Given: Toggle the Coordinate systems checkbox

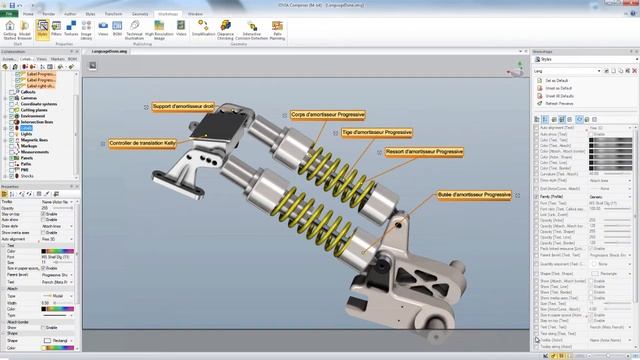Looking at the screenshot, I should 12,104.
